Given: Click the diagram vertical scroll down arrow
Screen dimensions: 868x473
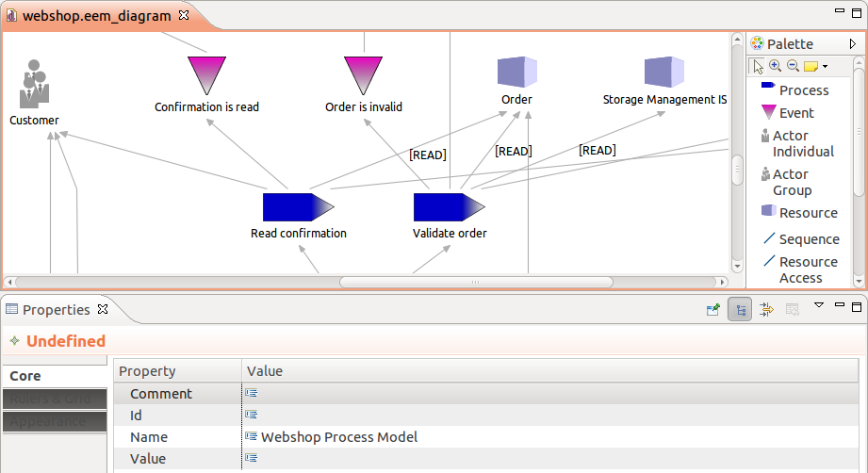Looking at the screenshot, I should click(x=737, y=266).
